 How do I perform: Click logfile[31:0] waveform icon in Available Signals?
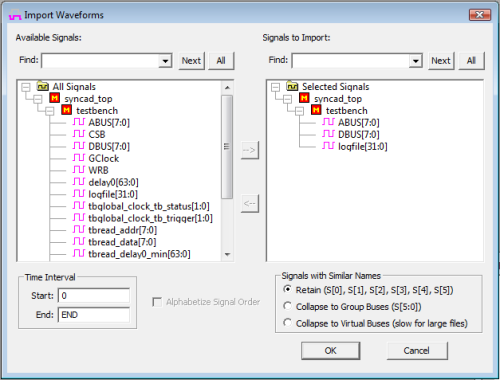click(x=79, y=194)
